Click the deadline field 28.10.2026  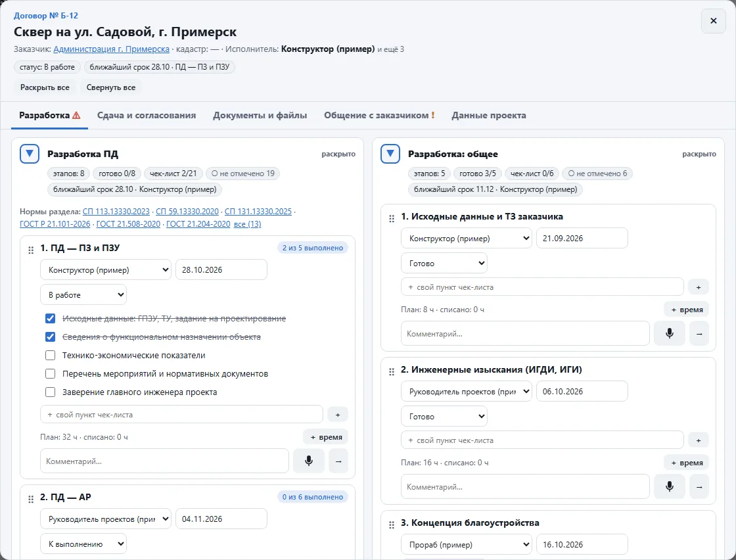pyautogui.click(x=221, y=270)
